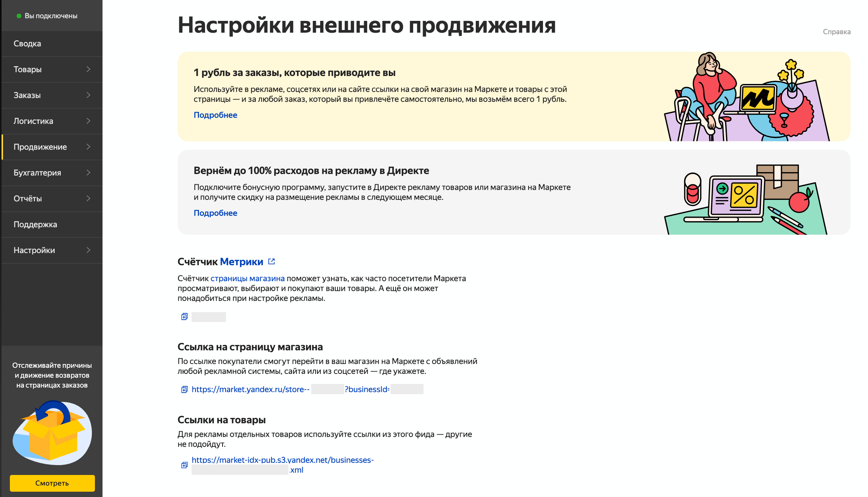Copy the store page link icon
868x497 pixels.
click(184, 389)
